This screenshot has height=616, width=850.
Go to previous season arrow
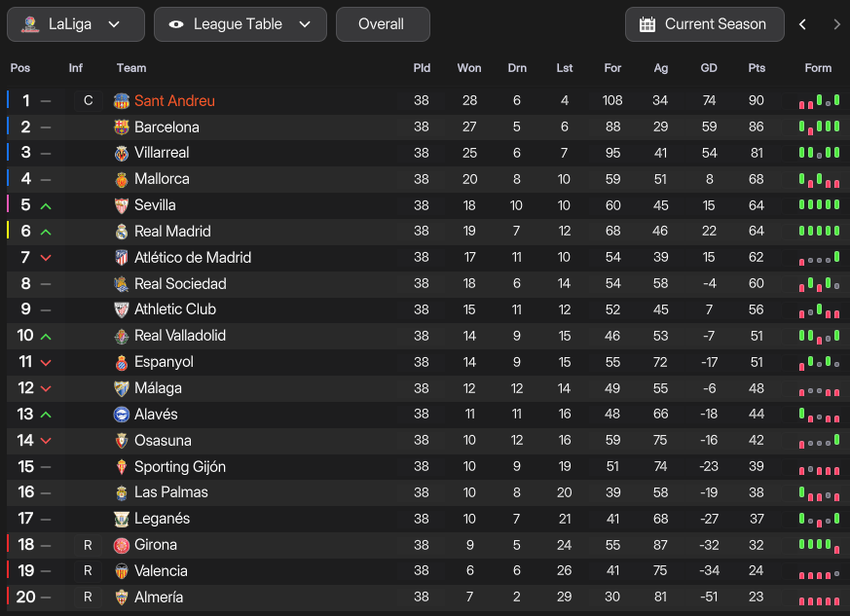pos(802,24)
